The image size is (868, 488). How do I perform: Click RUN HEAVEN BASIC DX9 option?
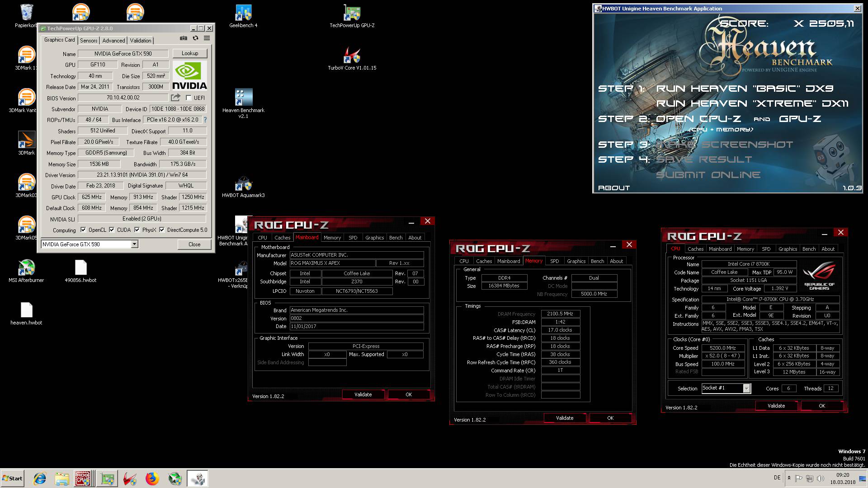pos(745,89)
